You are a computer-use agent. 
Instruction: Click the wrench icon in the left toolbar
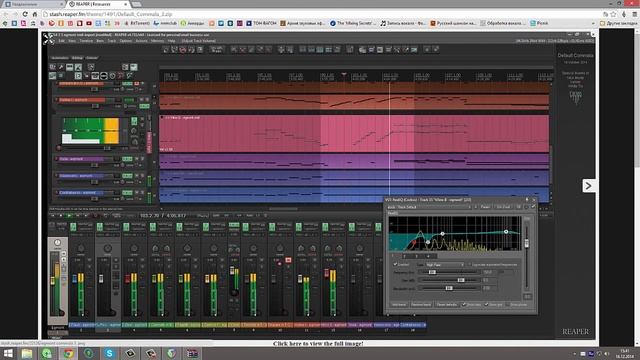(61, 67)
